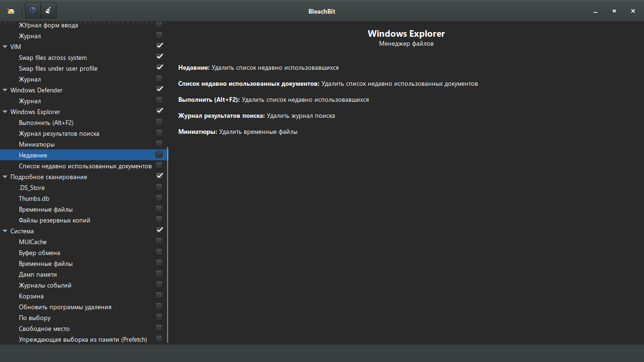
Task: Select Список недавно использованных документов item
Action: pyautogui.click(x=85, y=166)
